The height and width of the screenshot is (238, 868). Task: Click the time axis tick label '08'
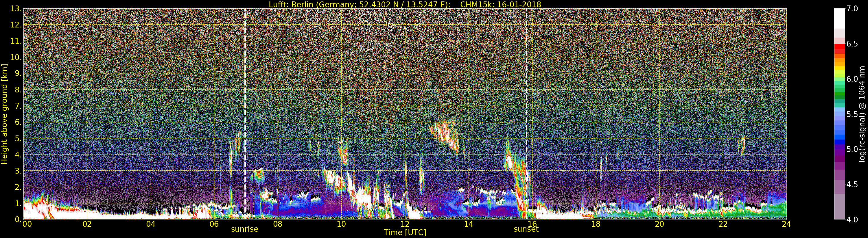[x=278, y=224]
